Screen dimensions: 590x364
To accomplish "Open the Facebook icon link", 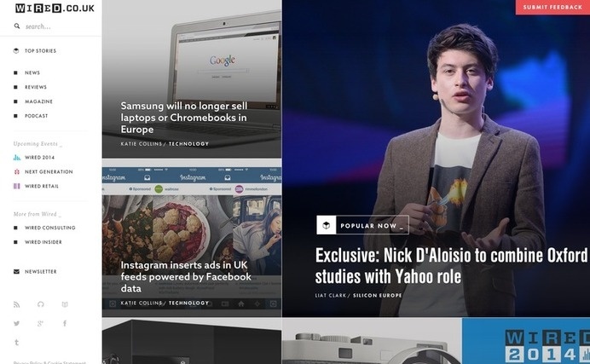I will tap(65, 324).
